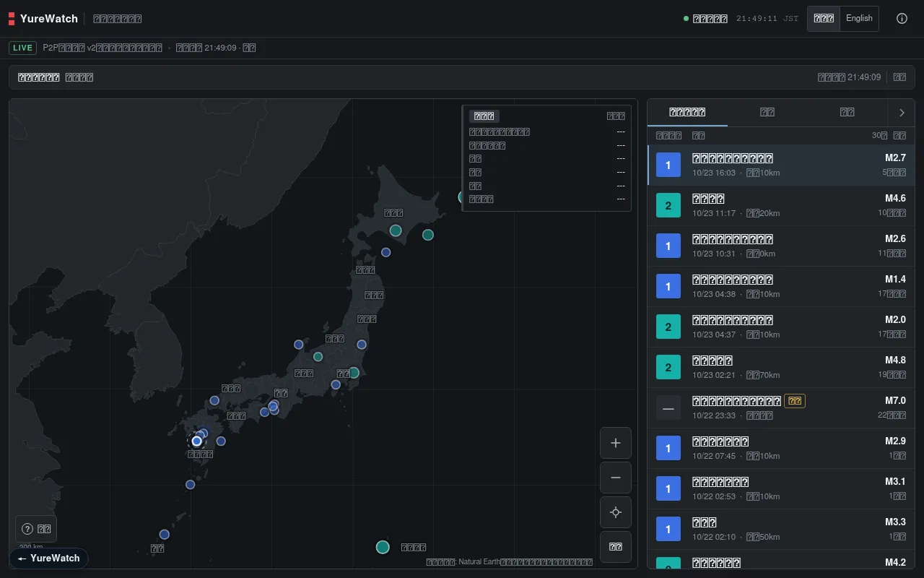Open the info icon in the top bar
Screen dimensions: 924x578
click(x=902, y=19)
